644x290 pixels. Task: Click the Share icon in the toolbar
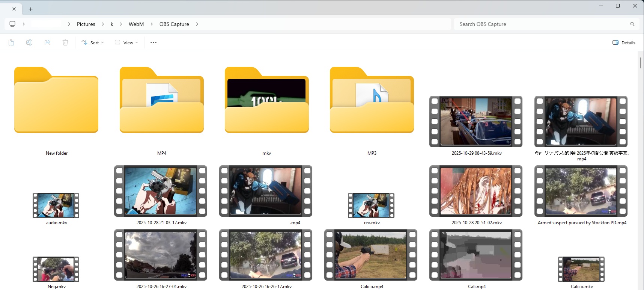click(47, 42)
